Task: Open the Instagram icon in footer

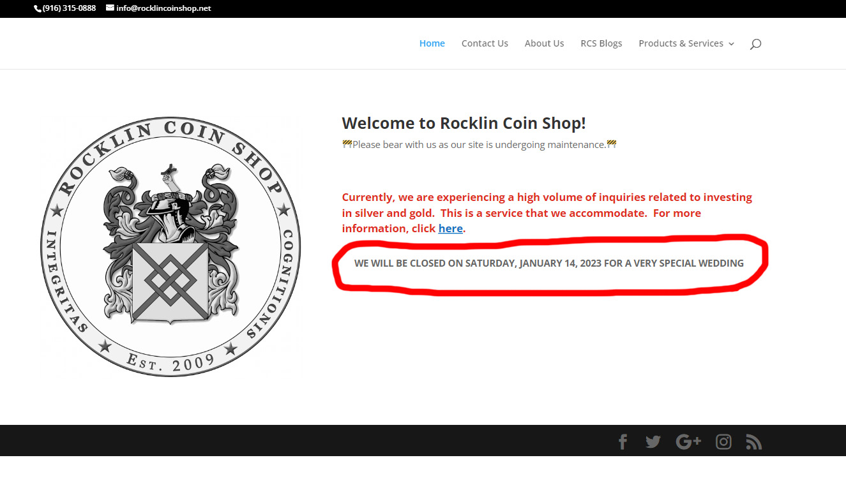Action: coord(723,441)
